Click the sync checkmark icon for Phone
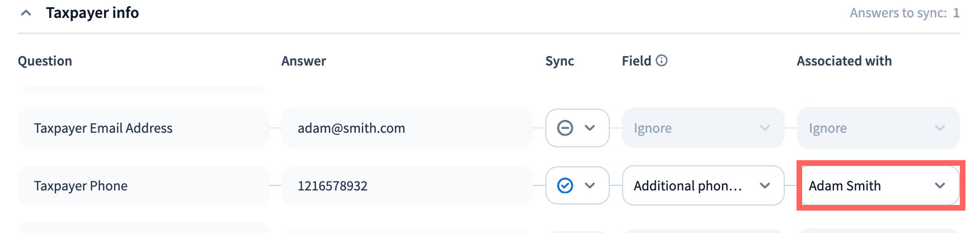980x233 pixels. 565,185
